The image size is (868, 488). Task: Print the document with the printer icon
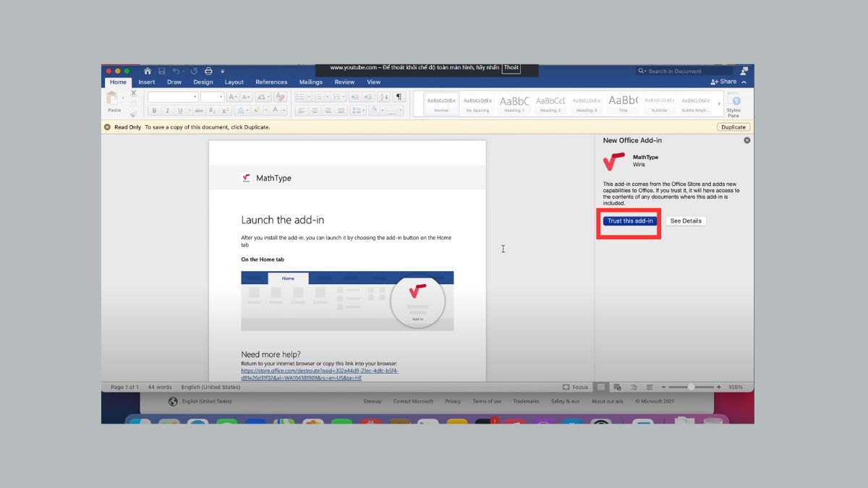click(x=208, y=71)
